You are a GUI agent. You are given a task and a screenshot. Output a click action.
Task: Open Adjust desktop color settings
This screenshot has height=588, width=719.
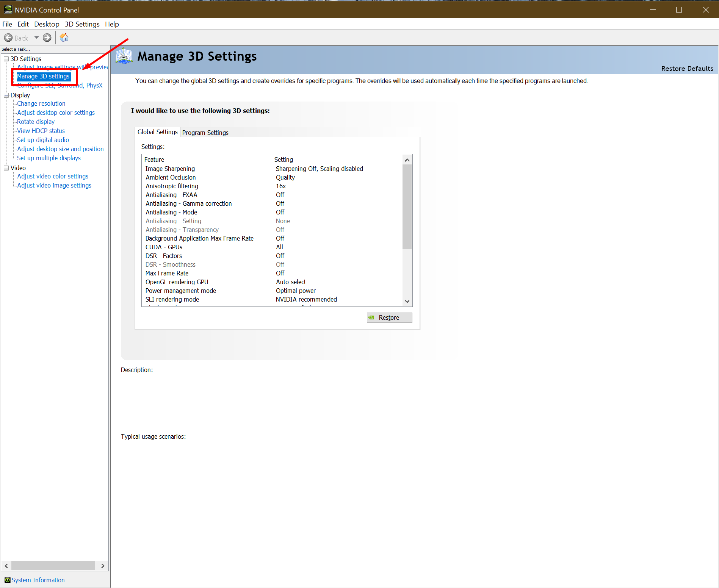click(56, 113)
